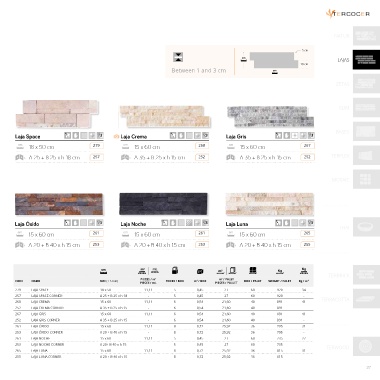Screen dimensions: 380x380
Task: Open the highlighted LAJAS section tab
Action: (x=366, y=60)
